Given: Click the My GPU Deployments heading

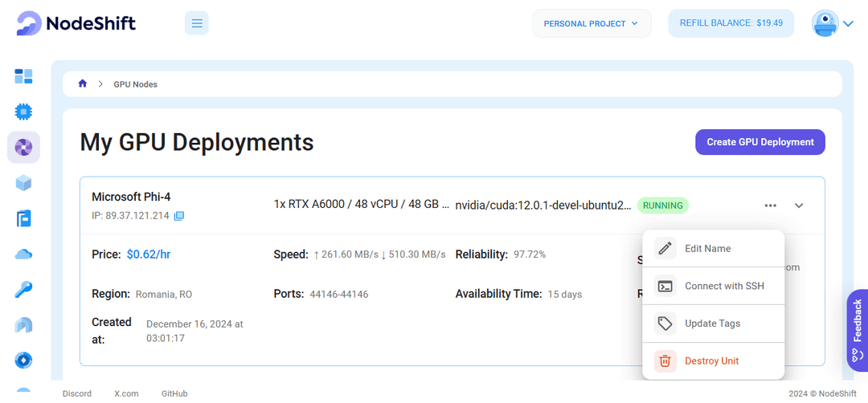Looking at the screenshot, I should coord(197,142).
